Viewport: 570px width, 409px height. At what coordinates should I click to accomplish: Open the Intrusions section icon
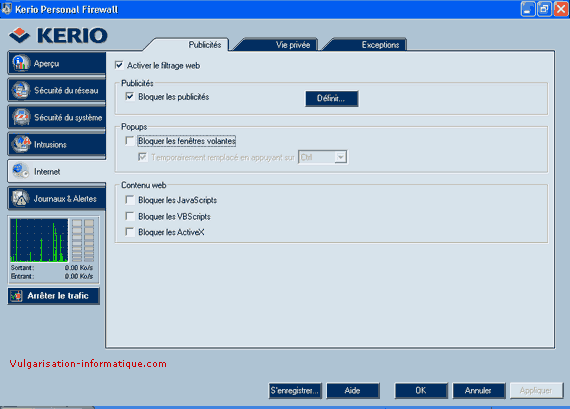coord(21,144)
